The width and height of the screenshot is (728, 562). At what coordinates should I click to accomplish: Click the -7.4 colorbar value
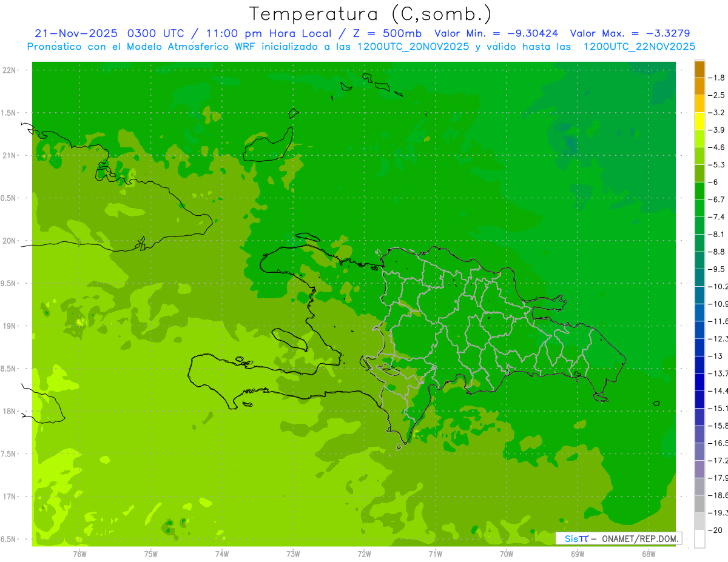tap(716, 216)
